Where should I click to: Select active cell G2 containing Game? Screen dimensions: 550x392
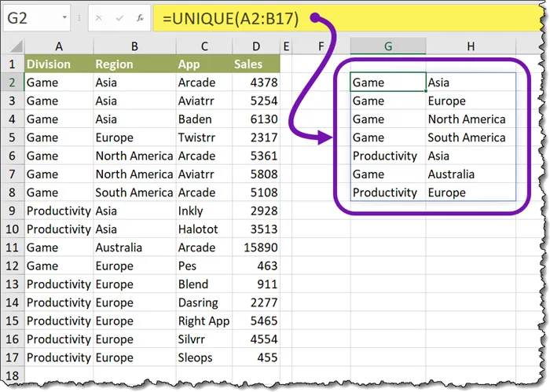(x=388, y=82)
